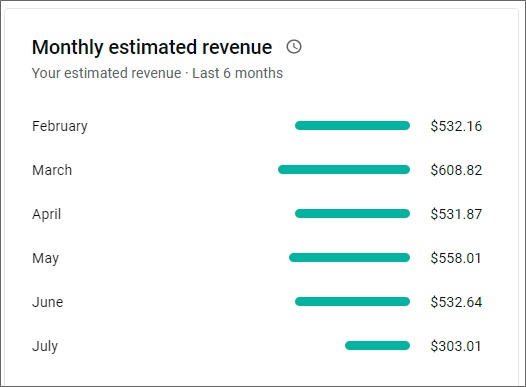Image resolution: width=526 pixels, height=387 pixels.
Task: Click the $303.01 revenue value
Action: tap(456, 346)
